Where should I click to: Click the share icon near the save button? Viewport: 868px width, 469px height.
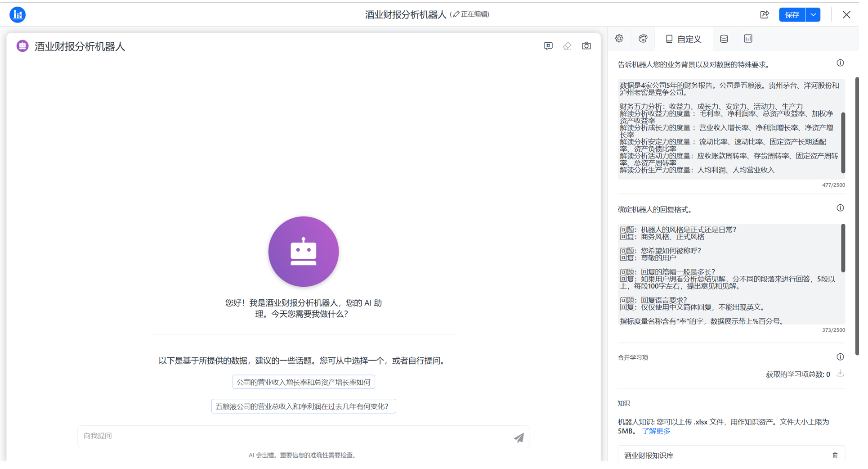pyautogui.click(x=765, y=14)
